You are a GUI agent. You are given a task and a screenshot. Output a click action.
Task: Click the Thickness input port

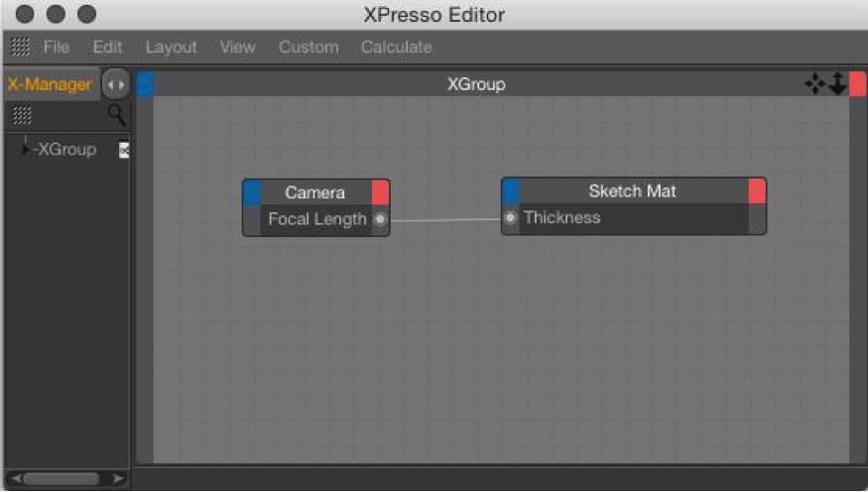tap(511, 217)
